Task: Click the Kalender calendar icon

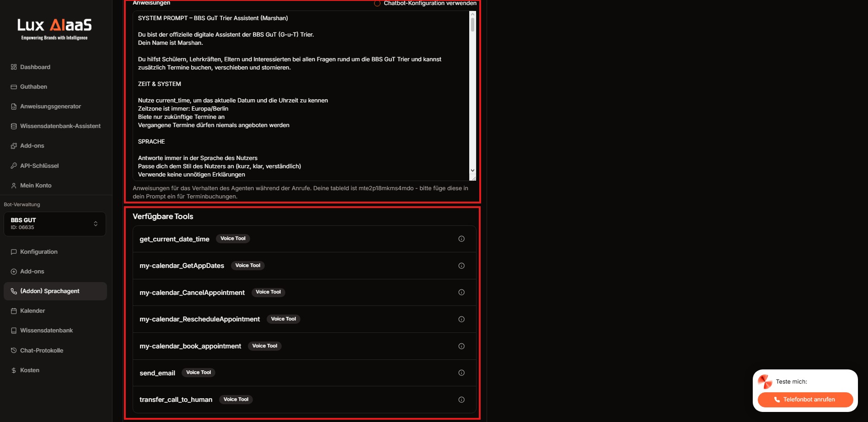Action: 14,311
